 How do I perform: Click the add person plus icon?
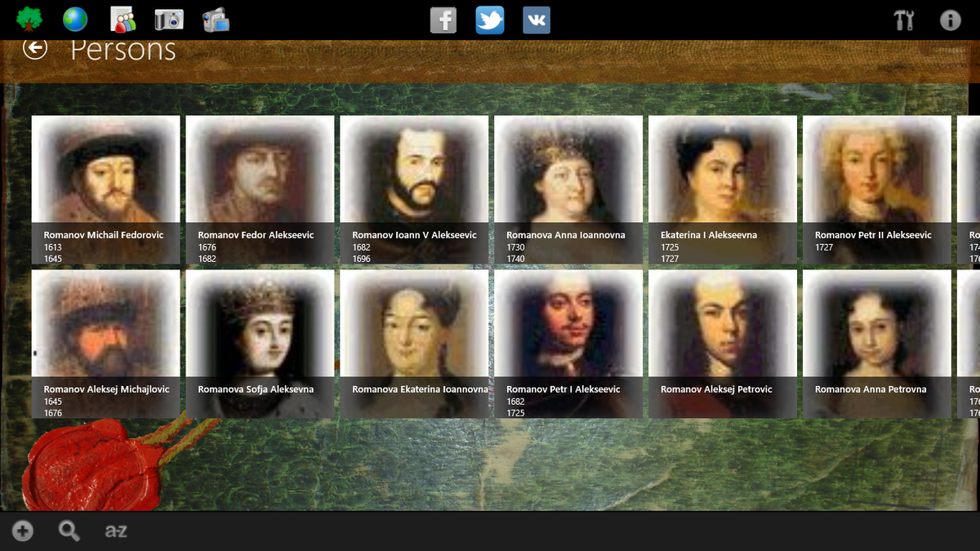click(x=23, y=531)
